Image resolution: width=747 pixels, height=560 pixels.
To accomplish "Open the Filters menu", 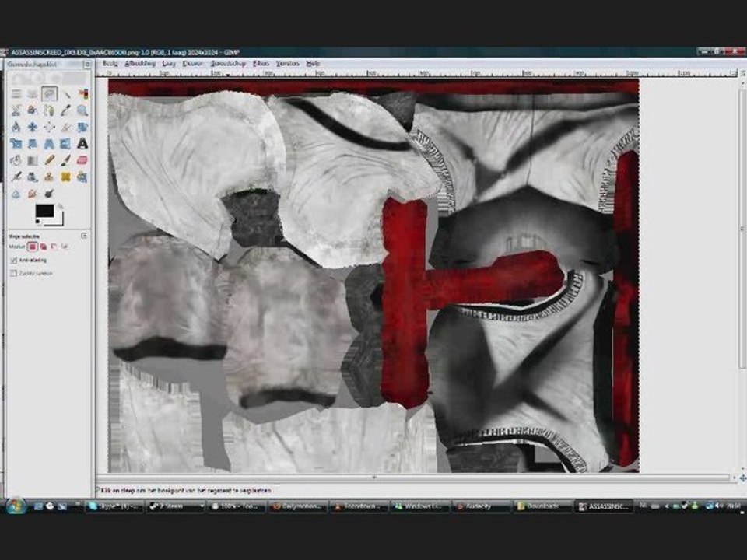I will tap(261, 63).
